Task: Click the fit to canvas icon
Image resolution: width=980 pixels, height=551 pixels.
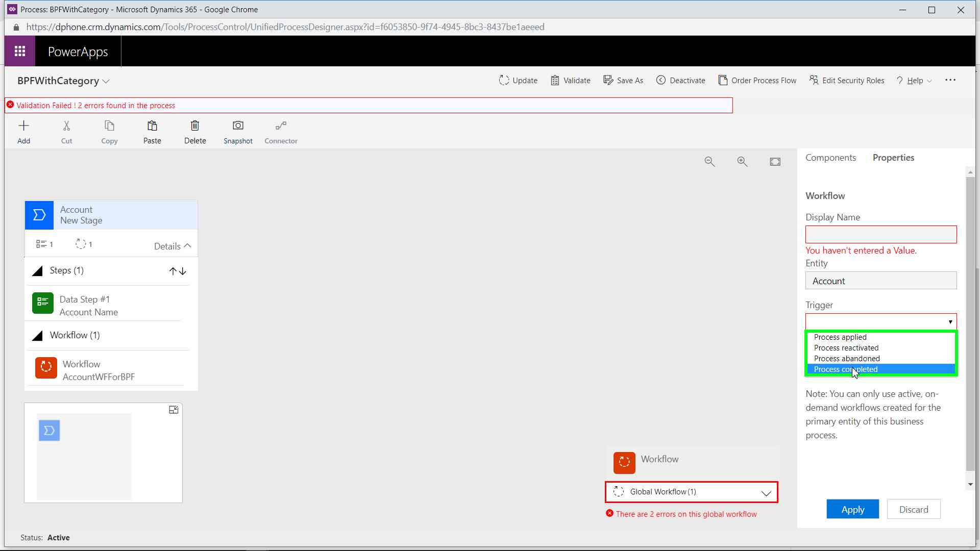Action: 775,162
